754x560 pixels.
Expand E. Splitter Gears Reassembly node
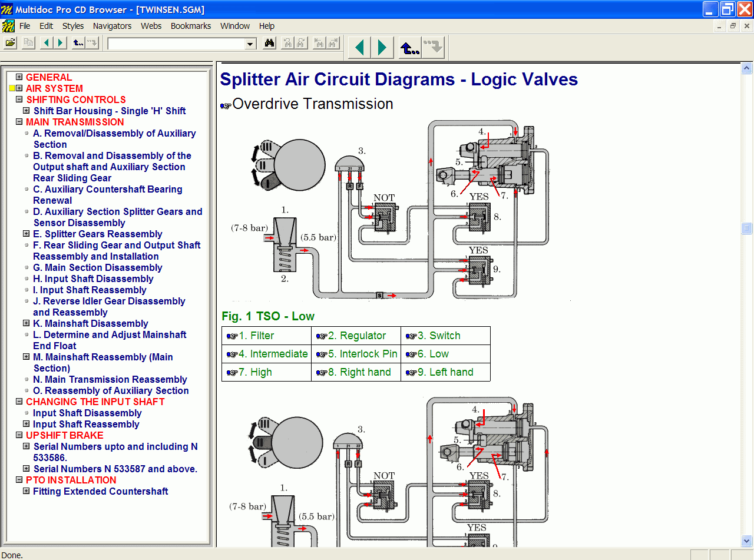(x=27, y=234)
